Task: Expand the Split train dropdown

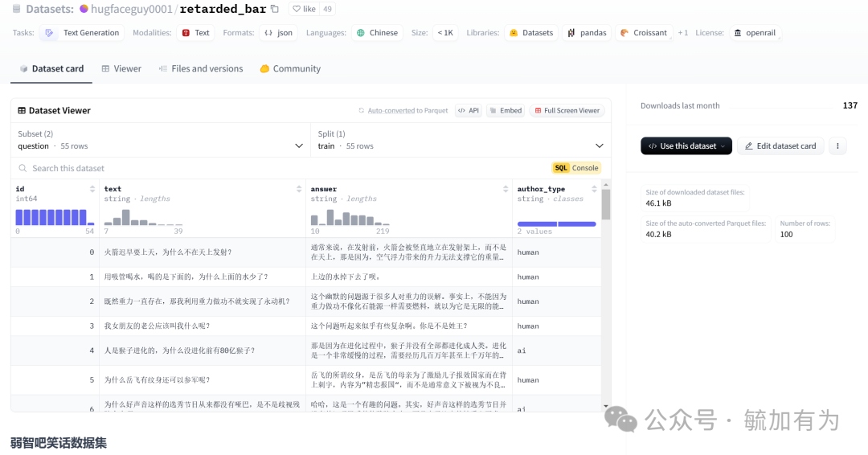Action: [461, 140]
